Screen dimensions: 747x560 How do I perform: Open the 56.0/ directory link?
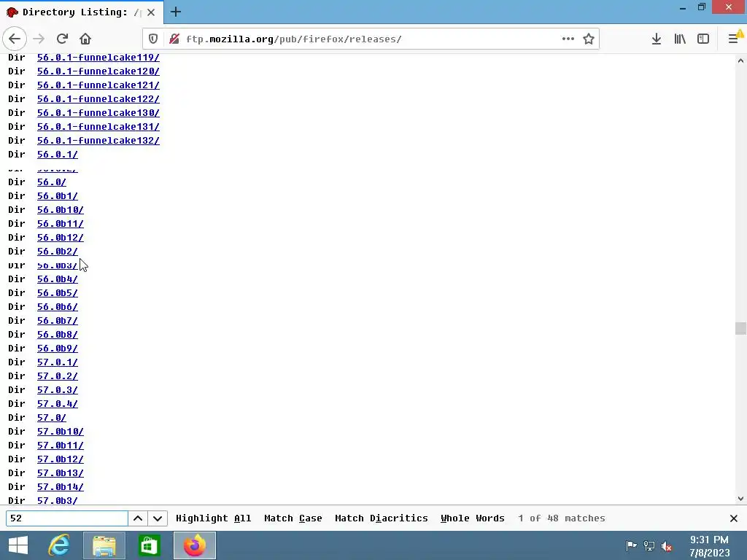pyautogui.click(x=52, y=182)
